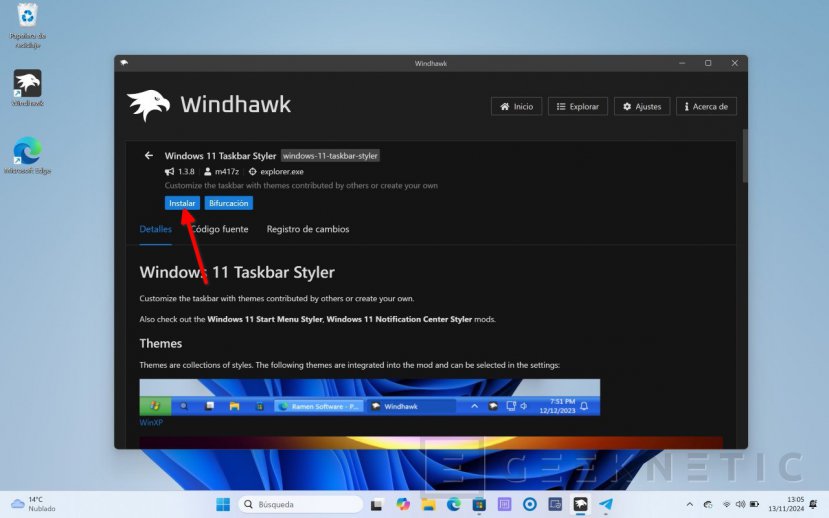Click the Windhawk eagle logo

pyautogui.click(x=148, y=105)
